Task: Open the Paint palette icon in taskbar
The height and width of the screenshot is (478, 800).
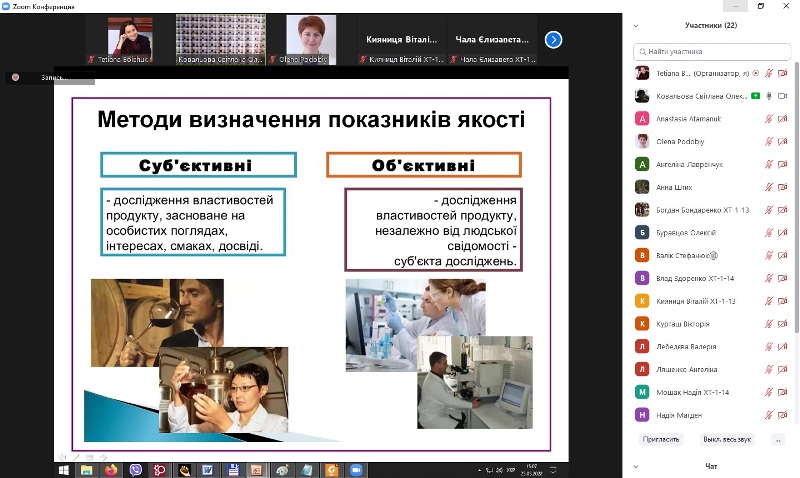Action: pyautogui.click(x=282, y=470)
